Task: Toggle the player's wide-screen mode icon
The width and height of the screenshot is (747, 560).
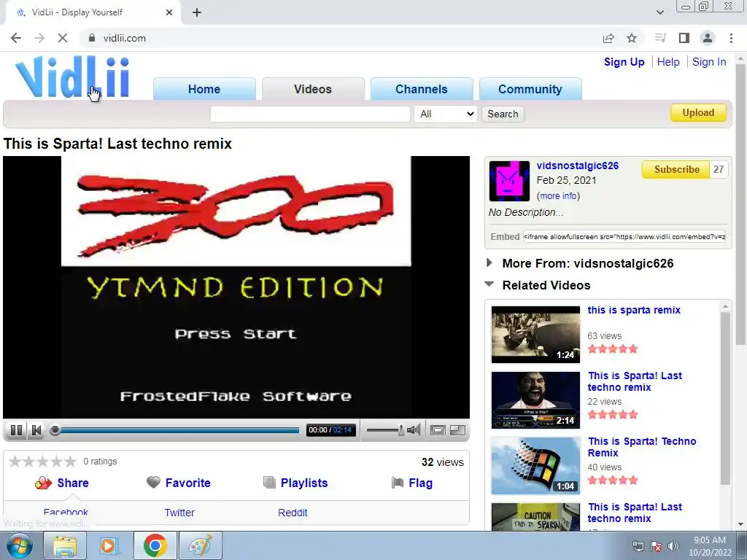Action: (438, 430)
